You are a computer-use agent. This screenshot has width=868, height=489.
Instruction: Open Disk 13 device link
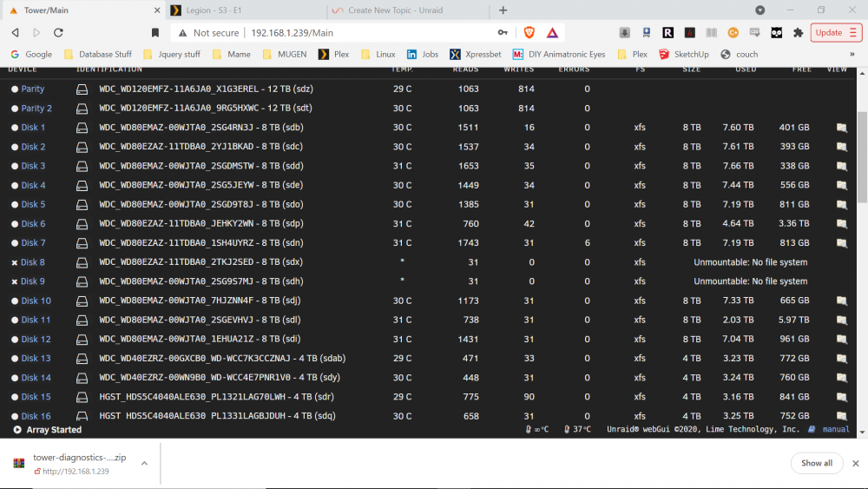click(x=36, y=359)
